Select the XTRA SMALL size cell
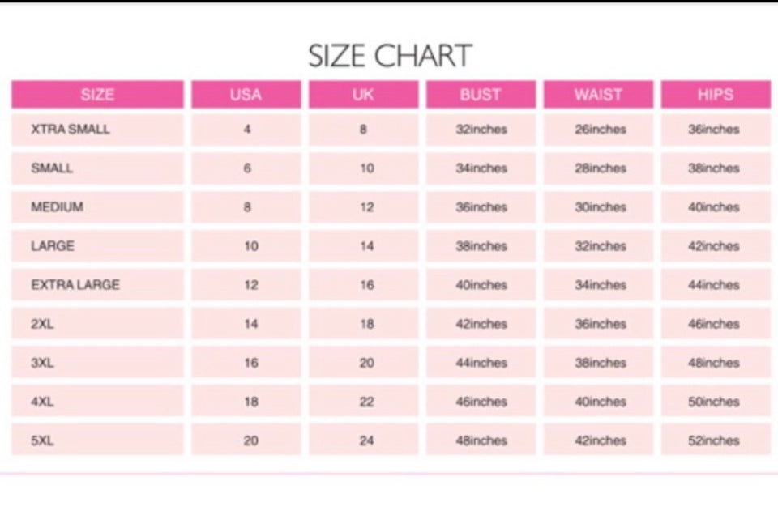The image size is (778, 532). (71, 130)
